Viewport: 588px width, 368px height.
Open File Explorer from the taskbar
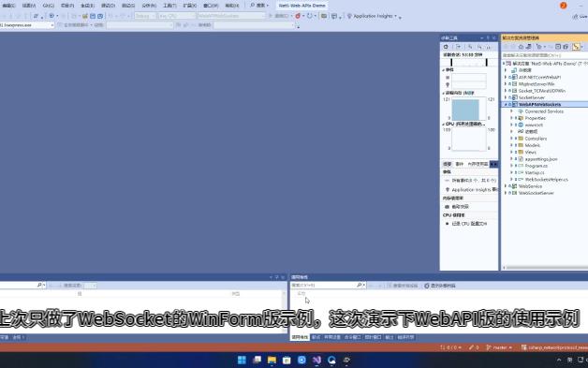pyautogui.click(x=272, y=361)
